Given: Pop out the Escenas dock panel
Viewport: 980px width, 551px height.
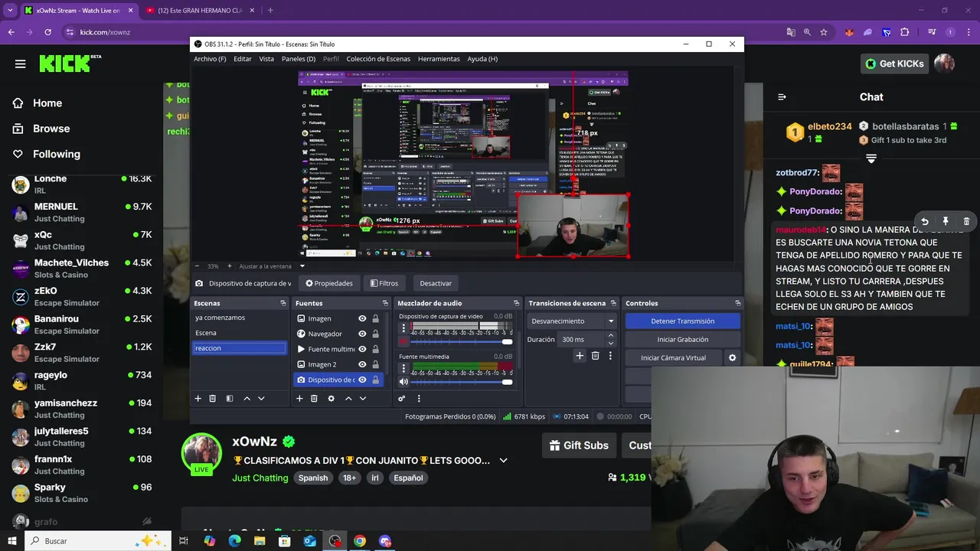Looking at the screenshot, I should pyautogui.click(x=285, y=304).
